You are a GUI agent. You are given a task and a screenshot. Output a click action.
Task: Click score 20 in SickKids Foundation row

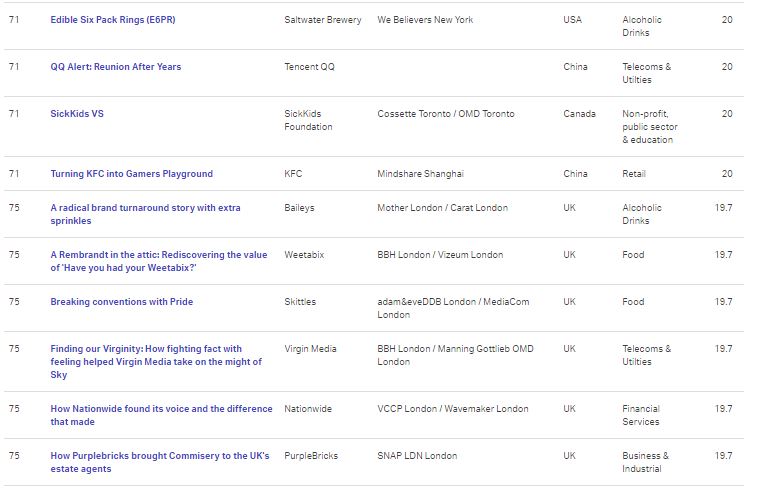[727, 113]
